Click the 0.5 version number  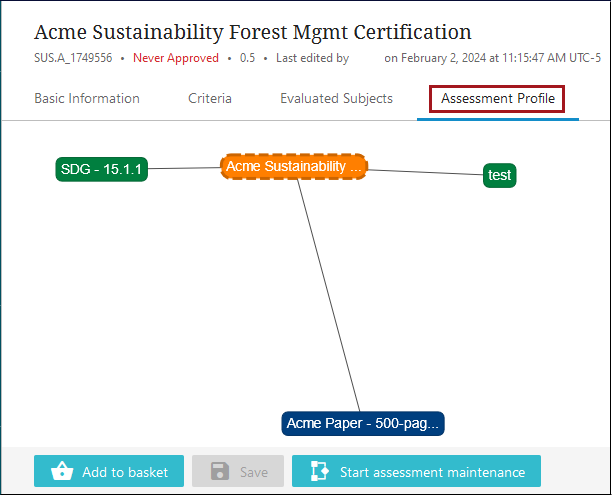(x=247, y=58)
